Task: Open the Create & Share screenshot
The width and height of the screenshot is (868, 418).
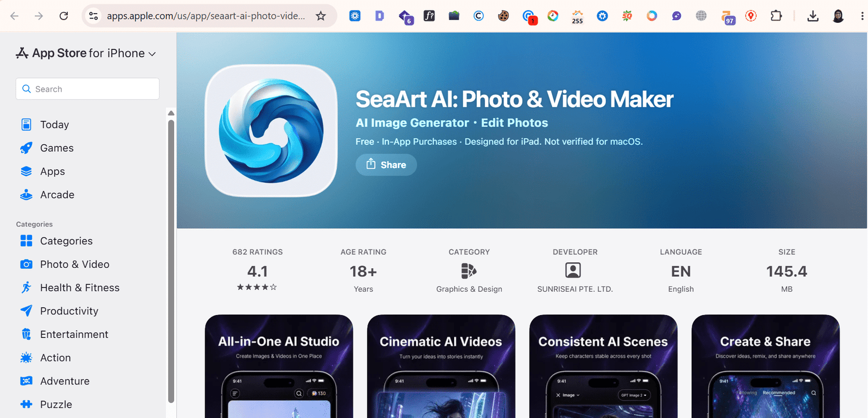Action: tap(765, 366)
